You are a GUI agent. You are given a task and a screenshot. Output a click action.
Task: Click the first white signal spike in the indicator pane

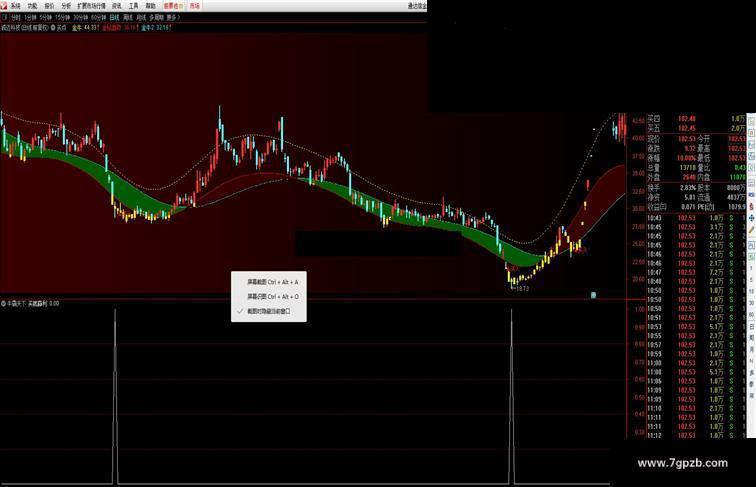pyautogui.click(x=115, y=395)
